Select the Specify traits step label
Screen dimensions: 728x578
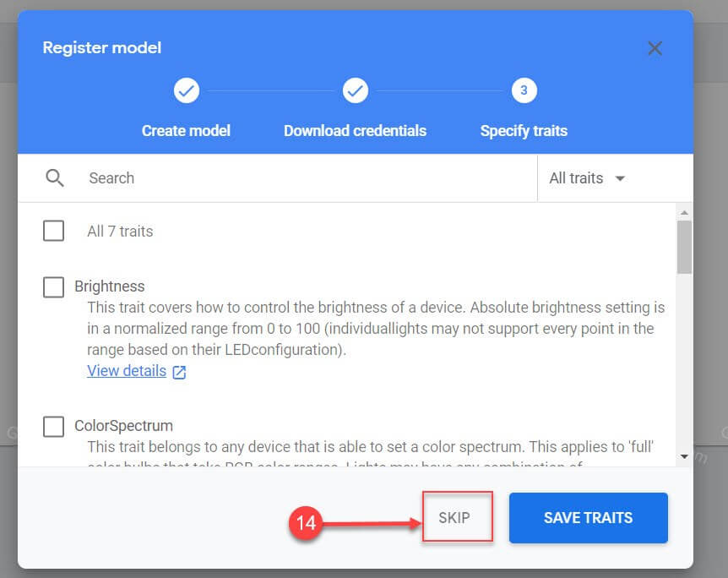[x=524, y=131]
